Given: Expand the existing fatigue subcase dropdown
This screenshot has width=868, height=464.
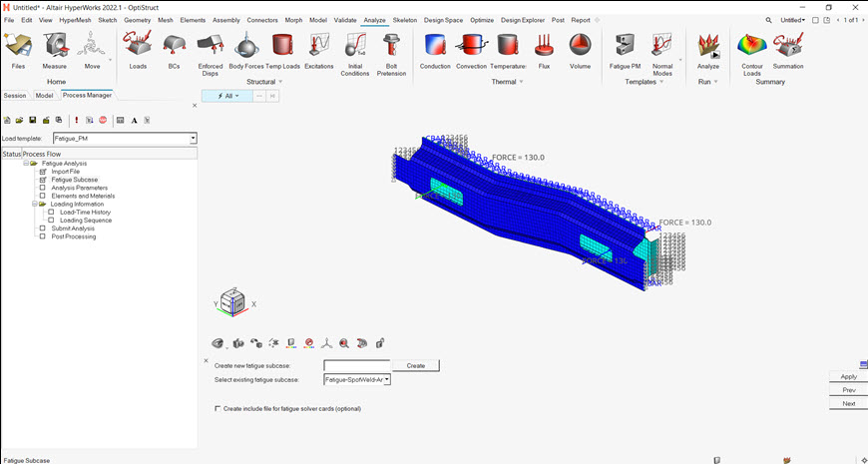Looking at the screenshot, I should [387, 379].
